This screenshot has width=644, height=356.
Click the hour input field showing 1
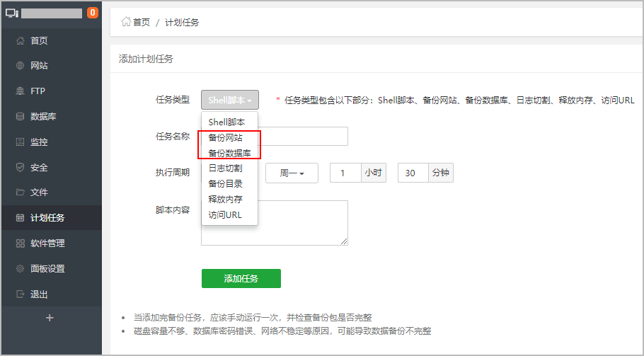pos(345,173)
